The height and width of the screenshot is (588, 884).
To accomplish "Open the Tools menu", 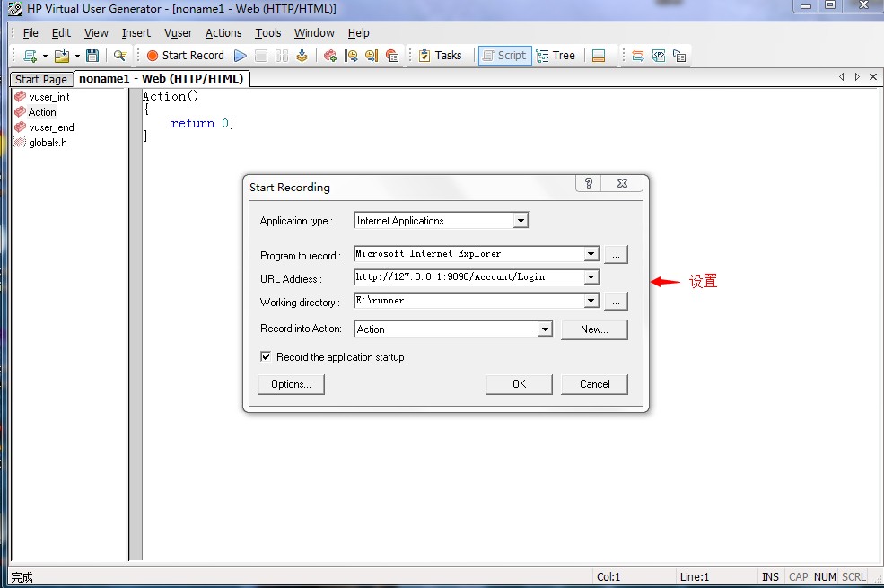I will (267, 33).
